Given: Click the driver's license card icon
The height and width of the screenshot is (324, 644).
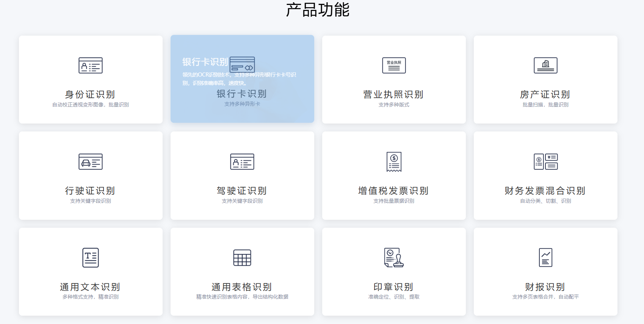Looking at the screenshot, I should 242,162.
